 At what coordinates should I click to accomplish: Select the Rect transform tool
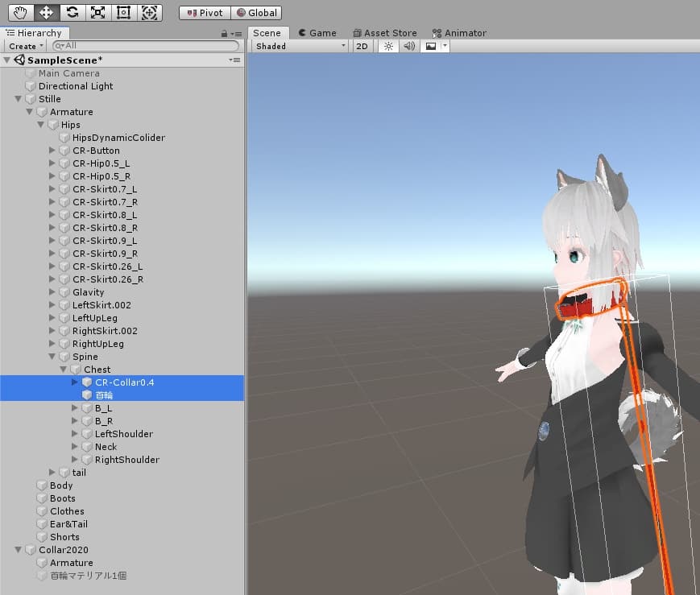[x=124, y=13]
